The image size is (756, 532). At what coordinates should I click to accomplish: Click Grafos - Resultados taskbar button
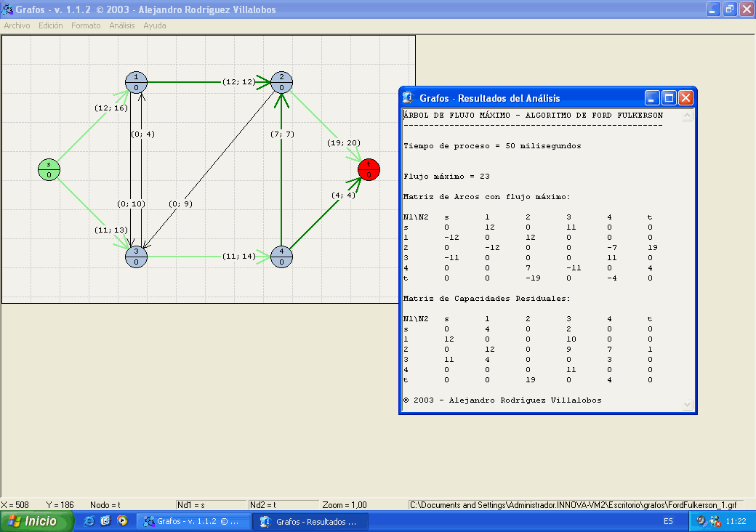(x=310, y=521)
